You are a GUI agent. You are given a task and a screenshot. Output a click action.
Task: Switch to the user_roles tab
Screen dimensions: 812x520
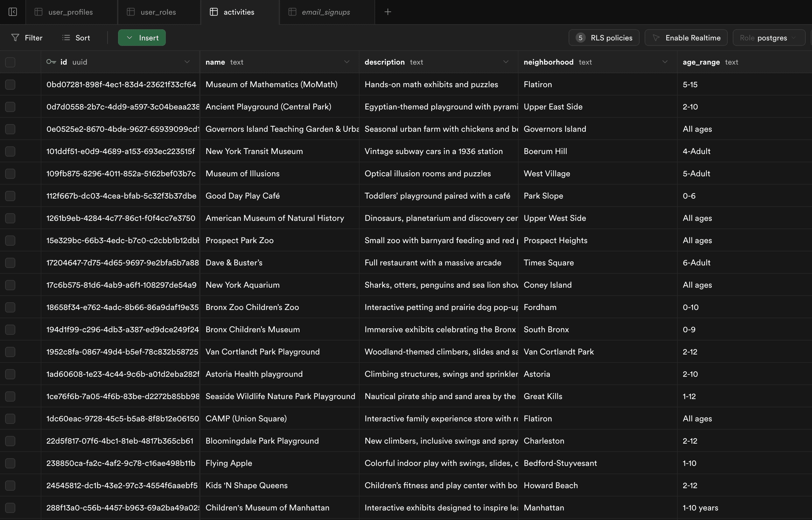[158, 12]
